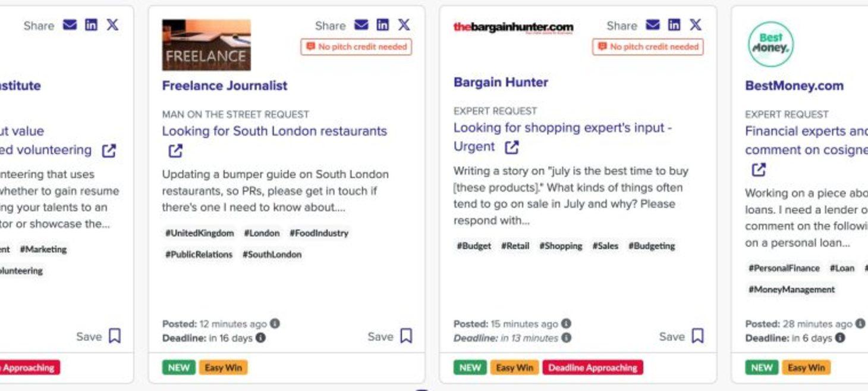Share Freelance Journalist request via email icon
The image size is (868, 391).
click(361, 25)
